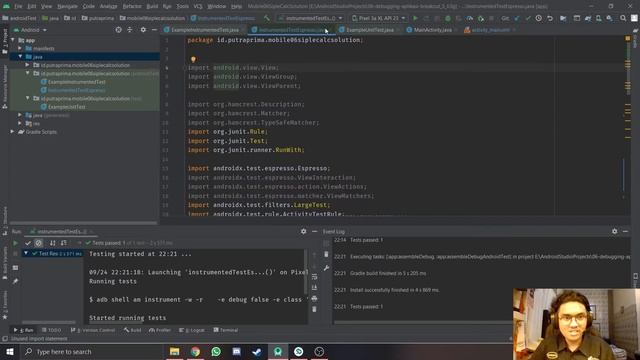The width and height of the screenshot is (640, 360).
Task: Open Steam from the taskbar
Action: [257, 351]
